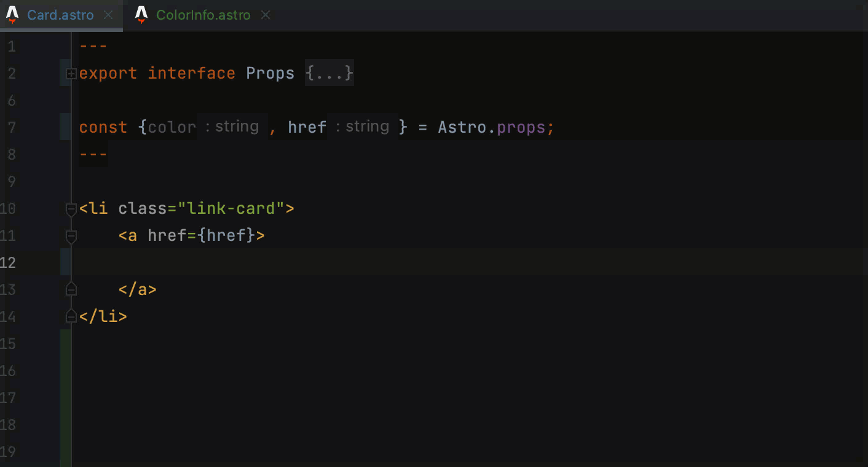Screen dimensions: 868x467
Task: Click the string type hint after color
Action: coord(232,126)
